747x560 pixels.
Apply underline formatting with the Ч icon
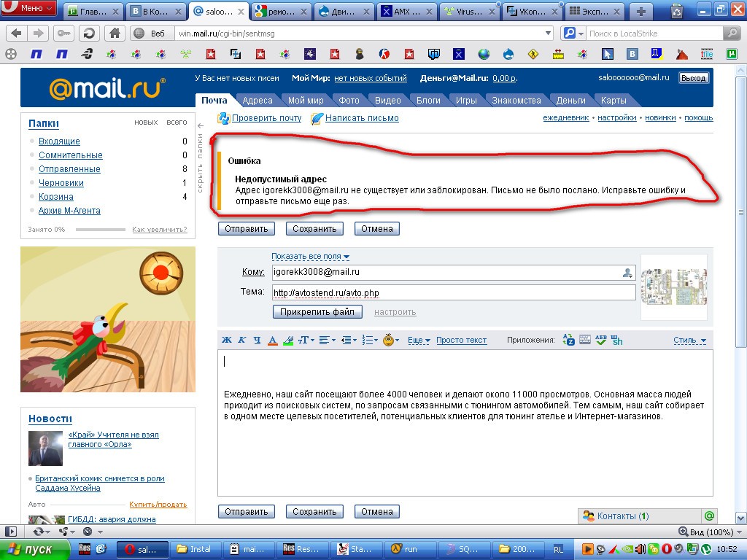tap(258, 340)
